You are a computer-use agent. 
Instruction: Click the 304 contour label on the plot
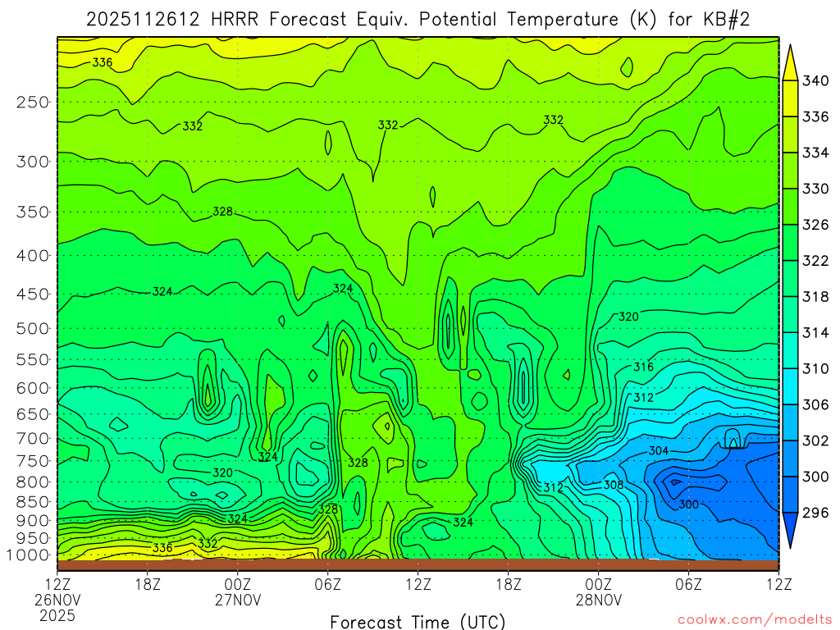coord(659,450)
